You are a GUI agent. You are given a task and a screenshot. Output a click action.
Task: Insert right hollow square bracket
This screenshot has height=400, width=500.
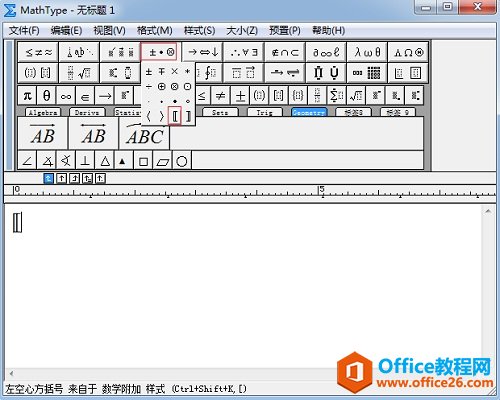tap(188, 116)
